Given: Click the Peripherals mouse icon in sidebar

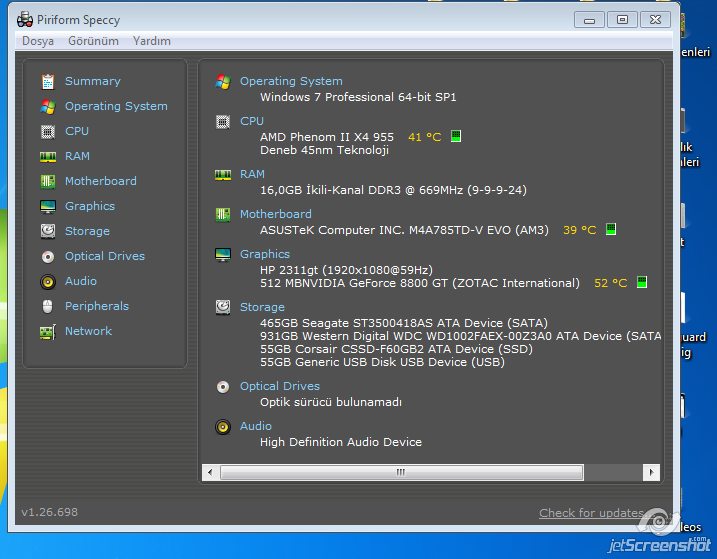Looking at the screenshot, I should point(48,306).
